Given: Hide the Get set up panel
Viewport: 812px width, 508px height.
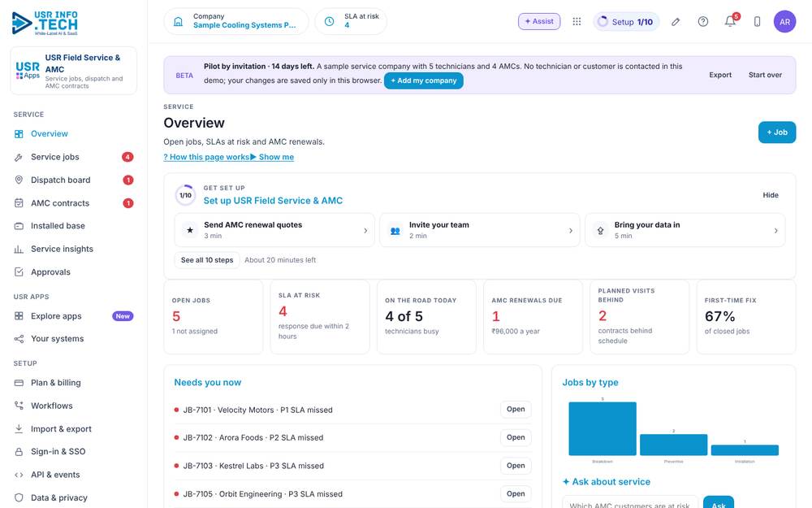Looking at the screenshot, I should (770, 195).
